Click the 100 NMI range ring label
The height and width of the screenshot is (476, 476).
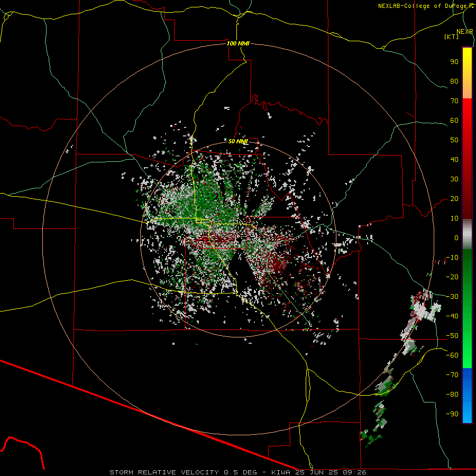point(238,43)
